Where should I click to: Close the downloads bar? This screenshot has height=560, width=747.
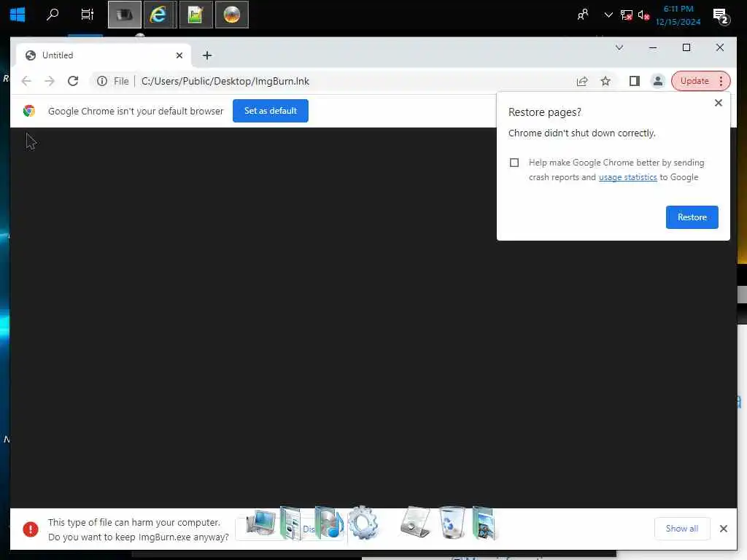pos(723,529)
